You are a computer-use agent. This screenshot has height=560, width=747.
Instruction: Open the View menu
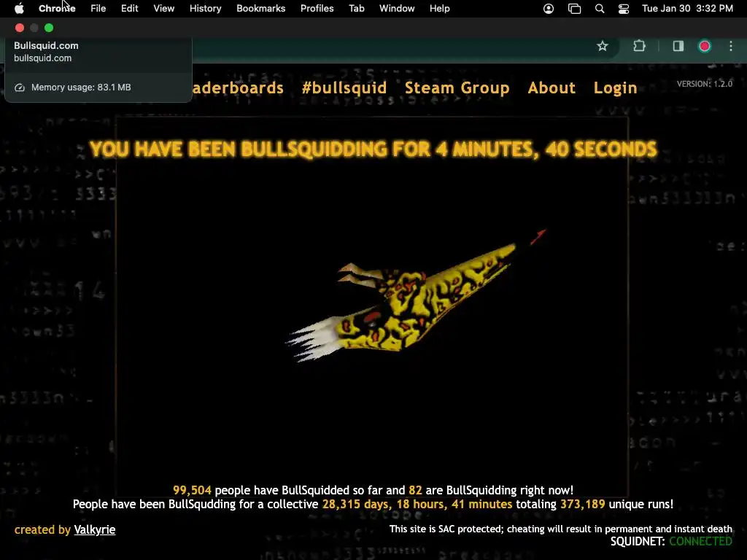[164, 9]
